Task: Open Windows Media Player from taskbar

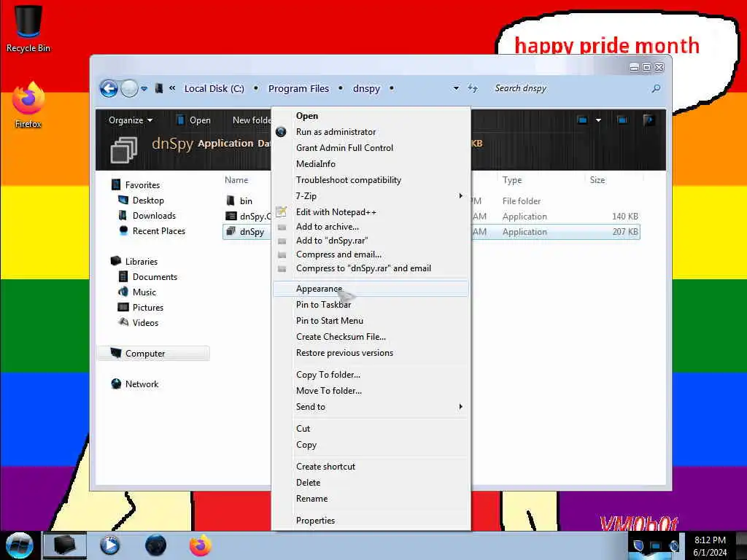Action: (x=110, y=545)
